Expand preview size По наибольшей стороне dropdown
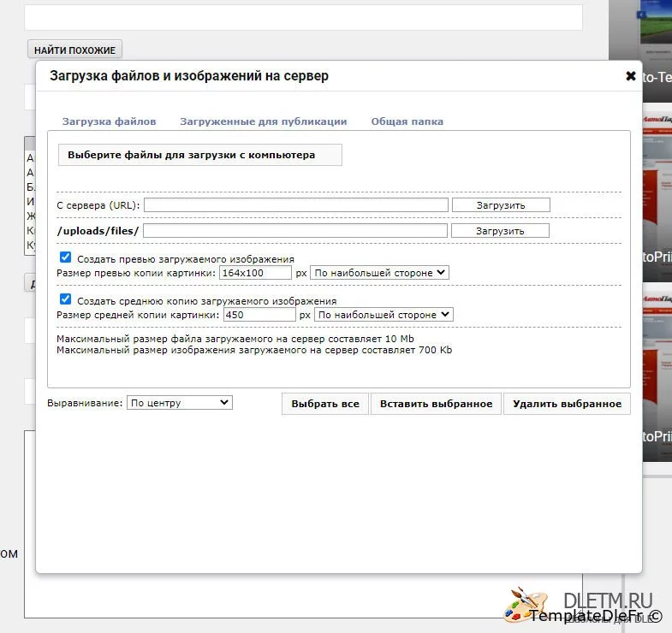Viewport: 672px width, 633px height. [x=379, y=273]
